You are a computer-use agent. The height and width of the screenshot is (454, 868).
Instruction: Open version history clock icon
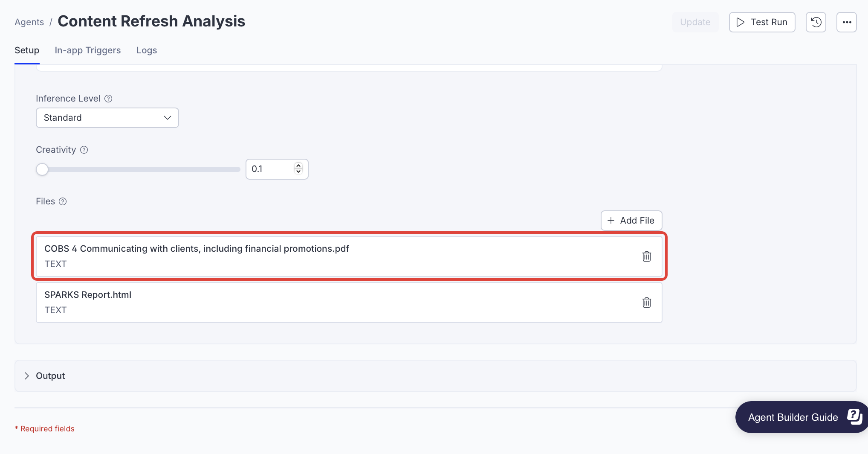[x=816, y=22]
